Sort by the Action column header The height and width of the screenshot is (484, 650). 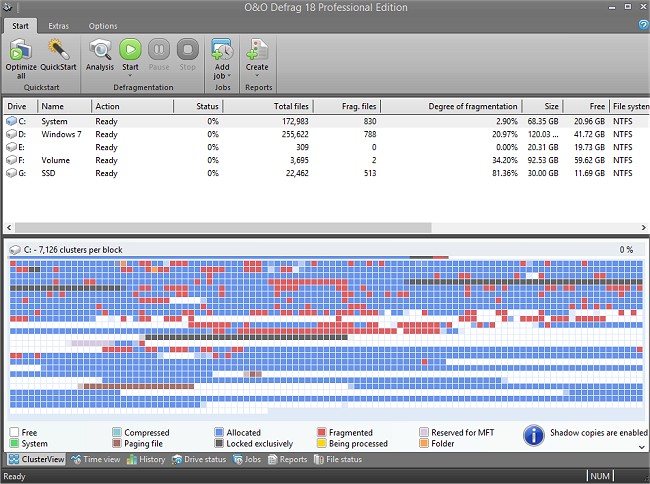tap(133, 106)
